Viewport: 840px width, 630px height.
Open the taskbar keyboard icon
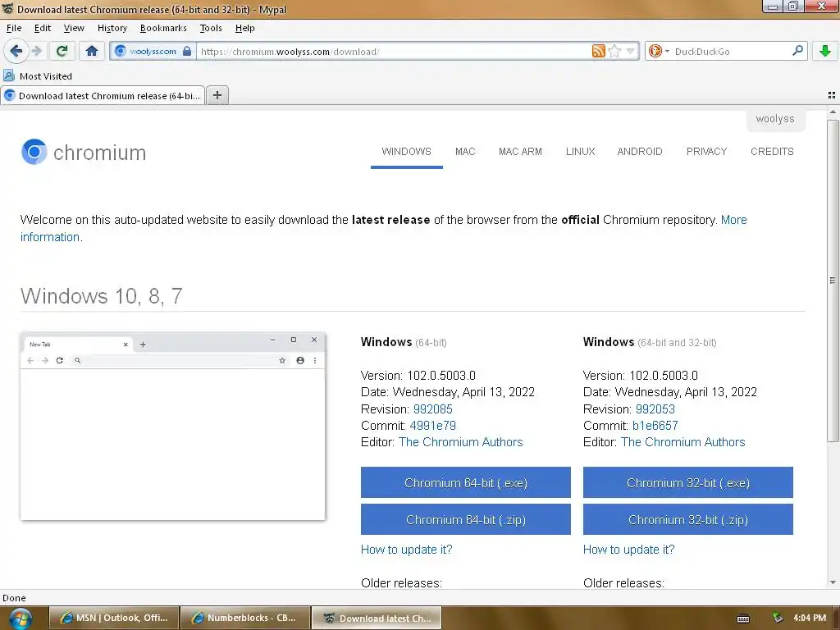(x=743, y=619)
